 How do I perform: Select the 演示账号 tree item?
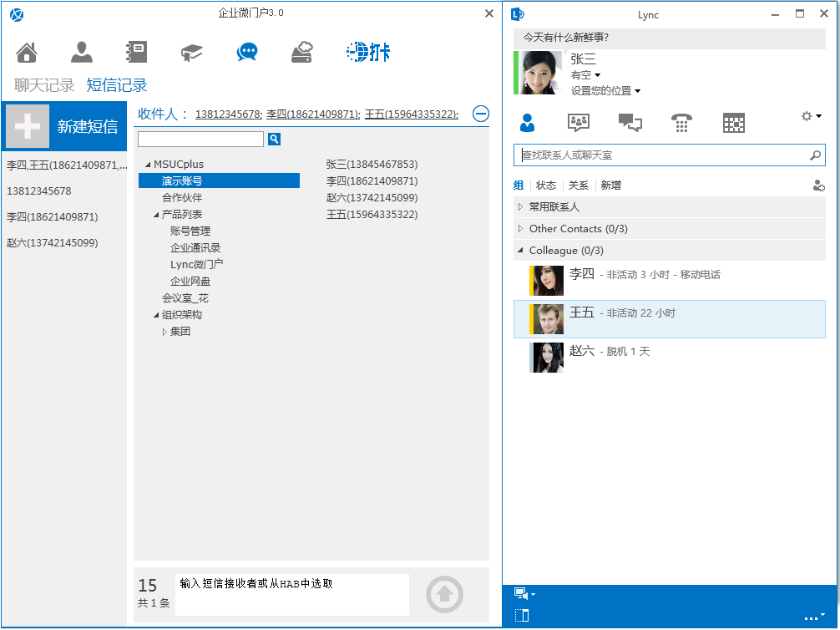point(219,181)
